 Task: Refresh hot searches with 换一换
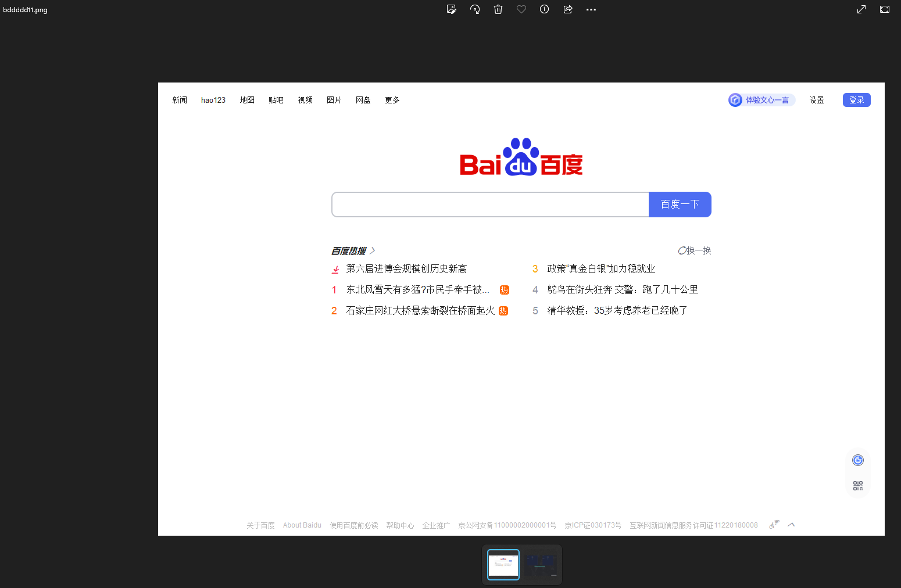[x=695, y=250]
